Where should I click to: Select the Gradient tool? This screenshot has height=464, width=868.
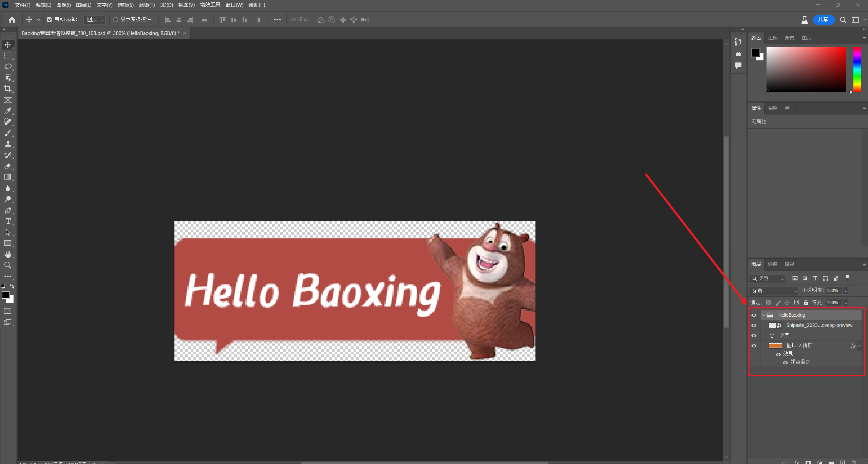8,177
